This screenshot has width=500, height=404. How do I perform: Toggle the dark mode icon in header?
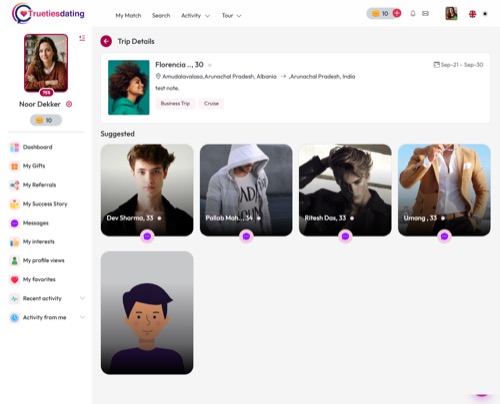pyautogui.click(x=485, y=14)
